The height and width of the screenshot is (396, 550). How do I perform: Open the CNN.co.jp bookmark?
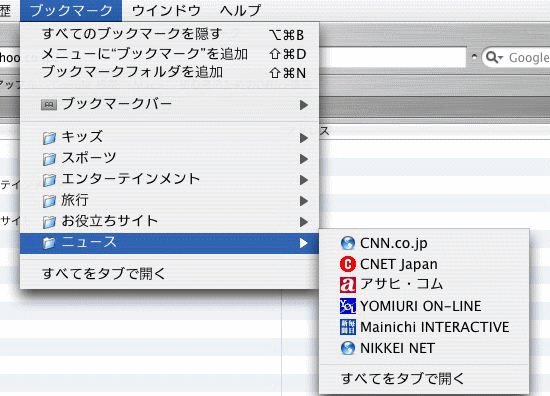tap(424, 243)
